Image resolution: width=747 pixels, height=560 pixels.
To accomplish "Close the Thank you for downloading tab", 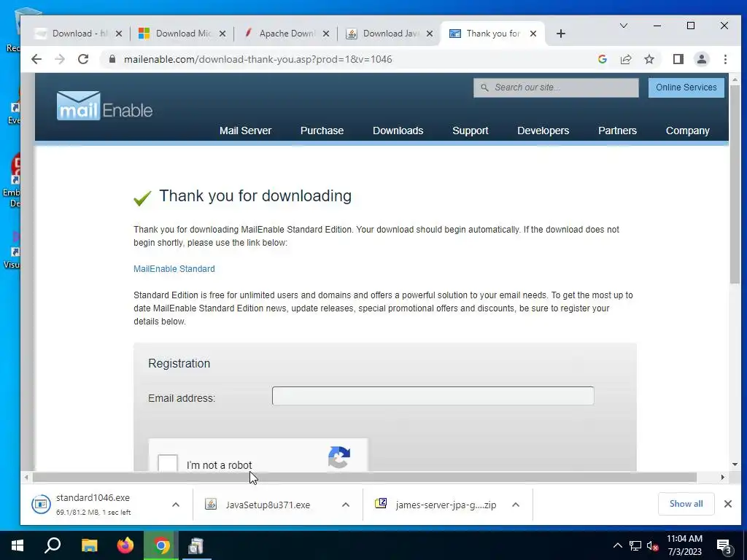I will pyautogui.click(x=533, y=34).
